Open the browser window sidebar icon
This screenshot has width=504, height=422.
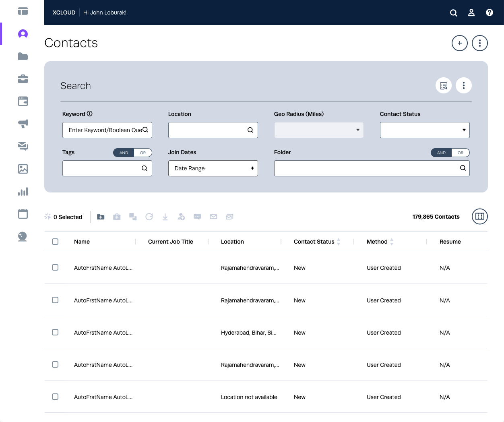(23, 101)
